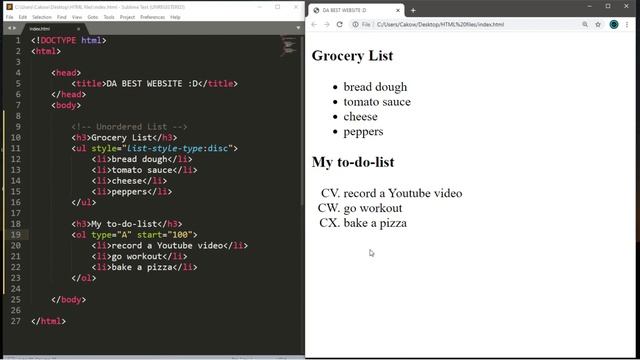Click the site info icon in address bar
The image size is (640, 360).
pos(356,24)
